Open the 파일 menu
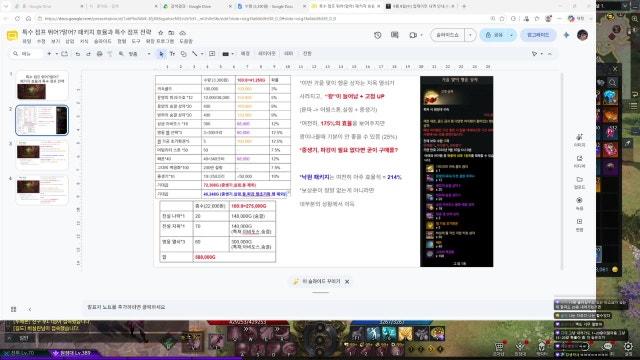 click(x=27, y=41)
